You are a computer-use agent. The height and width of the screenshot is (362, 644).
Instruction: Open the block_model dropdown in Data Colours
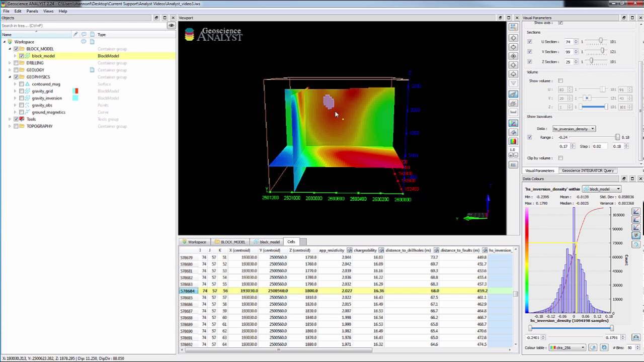[x=602, y=189]
